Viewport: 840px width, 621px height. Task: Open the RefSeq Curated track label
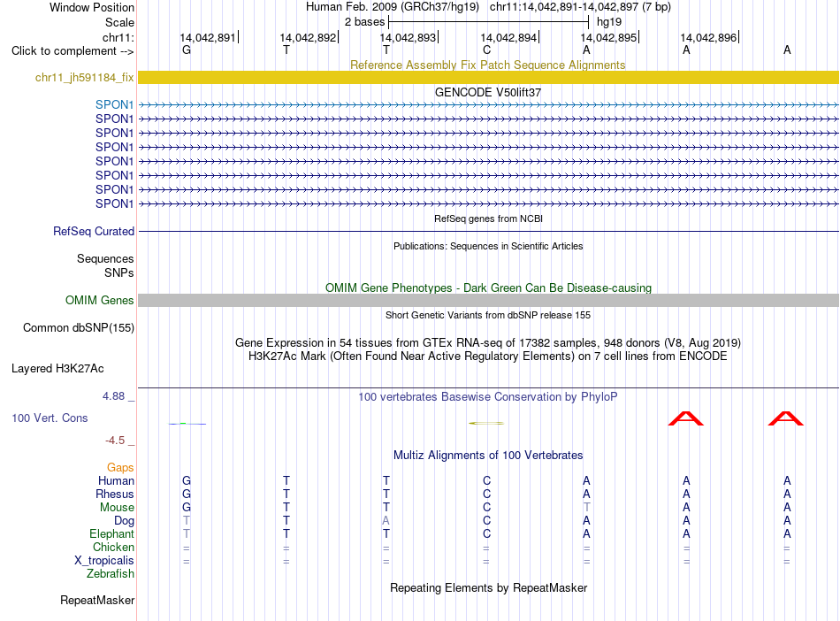click(x=94, y=231)
